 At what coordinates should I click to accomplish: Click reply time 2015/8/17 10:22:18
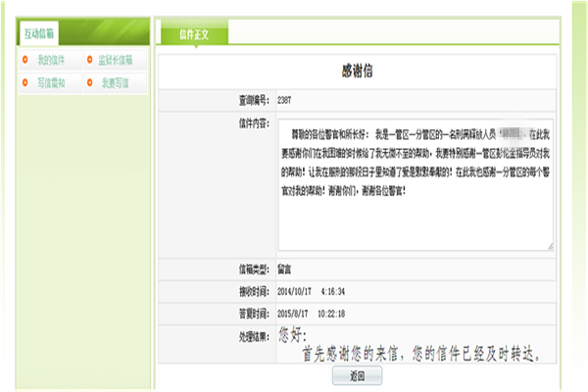click(x=311, y=314)
